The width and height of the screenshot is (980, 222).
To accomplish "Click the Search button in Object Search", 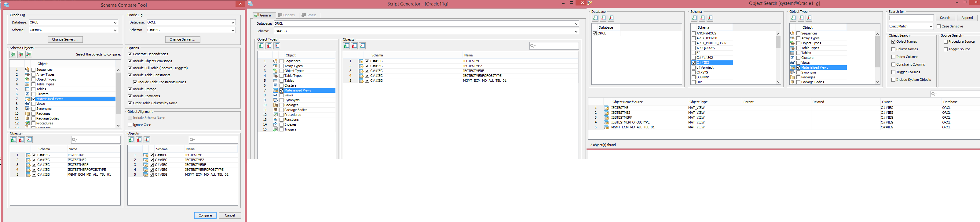I will [945, 18].
